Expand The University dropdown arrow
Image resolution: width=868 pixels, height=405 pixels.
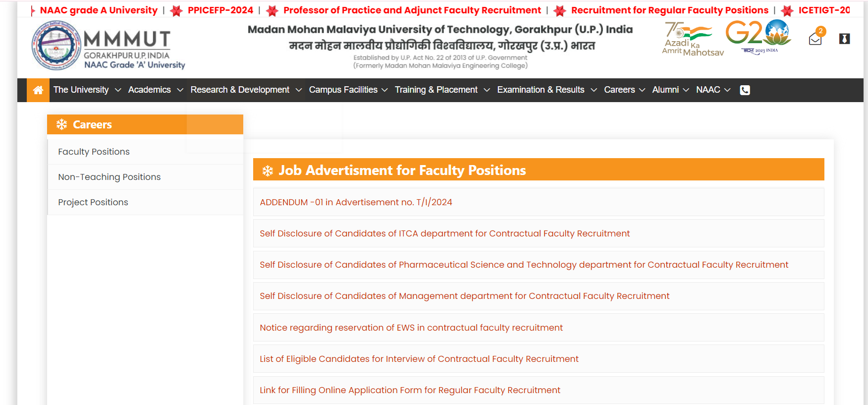[118, 90]
